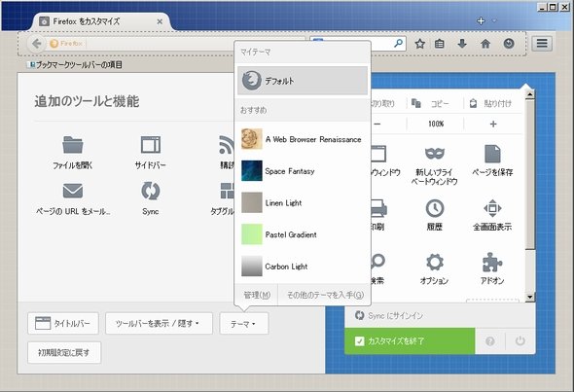The height and width of the screenshot is (392, 574).
Task: Click the RSS feed subscribe icon
Action: point(227,145)
